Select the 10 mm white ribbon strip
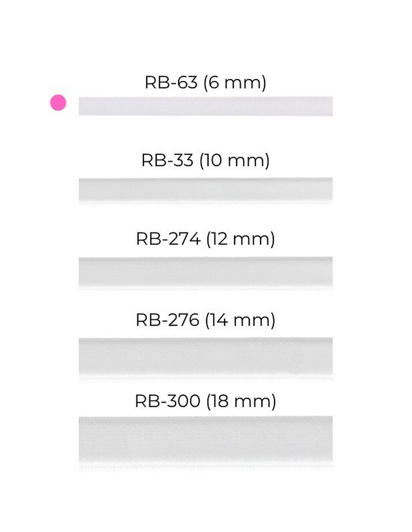This screenshot has width=412, height=532. click(x=205, y=189)
